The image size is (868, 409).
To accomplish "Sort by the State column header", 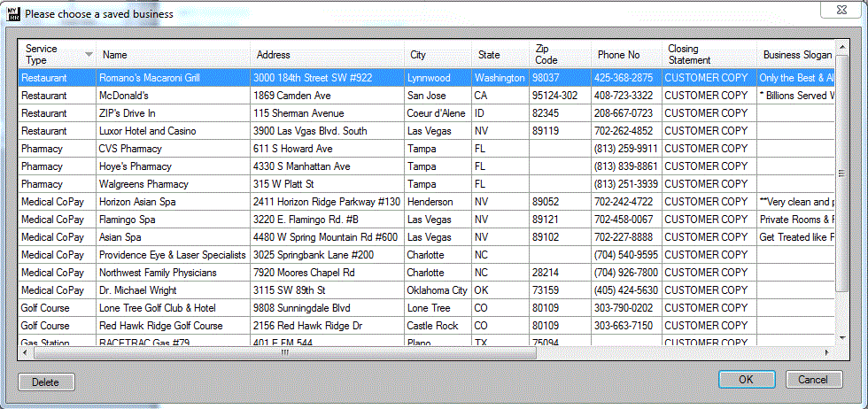I will tap(500, 54).
